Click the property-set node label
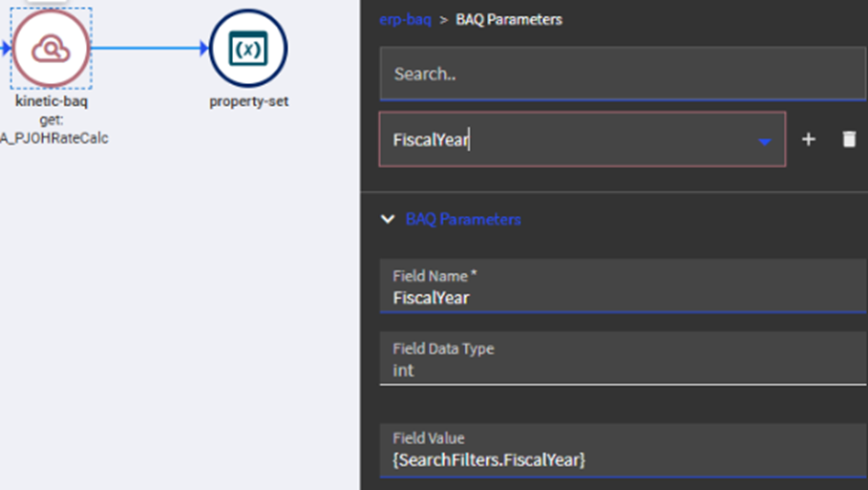 point(248,101)
